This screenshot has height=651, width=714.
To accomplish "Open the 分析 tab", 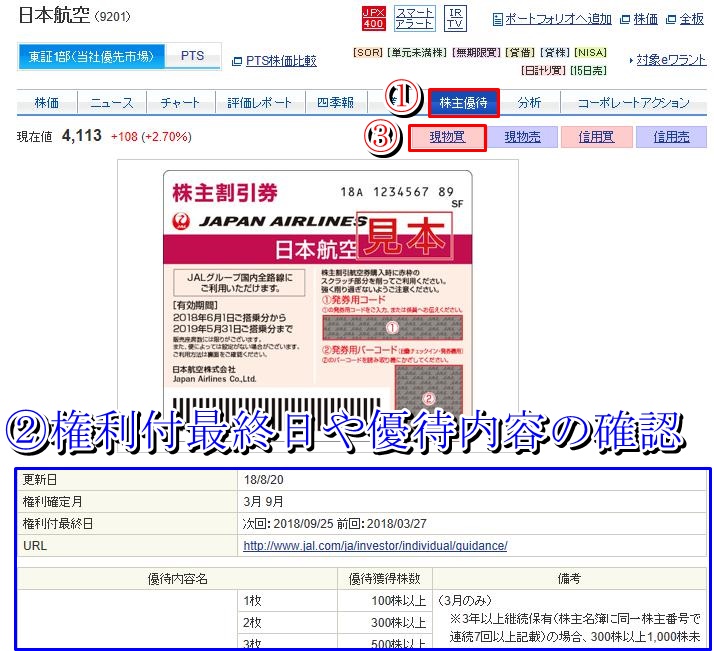I will [529, 102].
